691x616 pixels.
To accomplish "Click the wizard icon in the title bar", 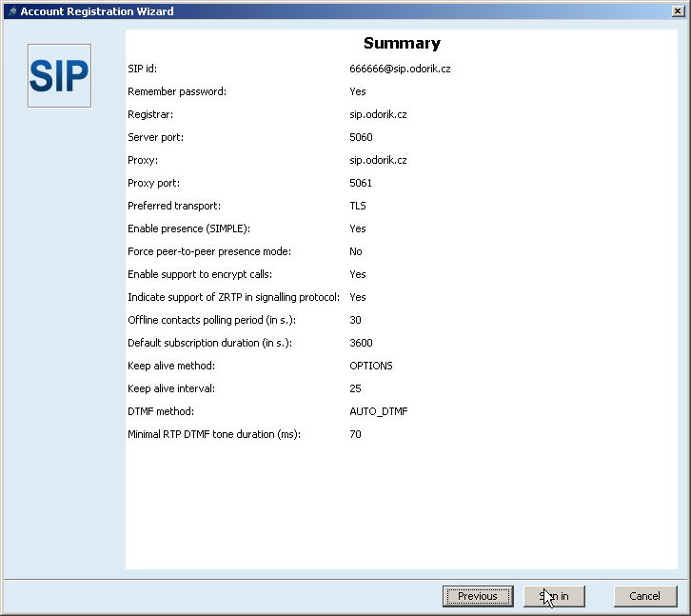I will [11, 11].
